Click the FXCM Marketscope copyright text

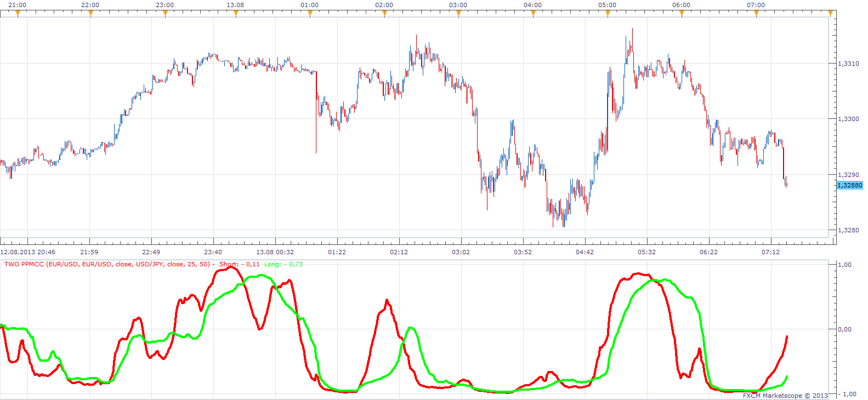785,396
